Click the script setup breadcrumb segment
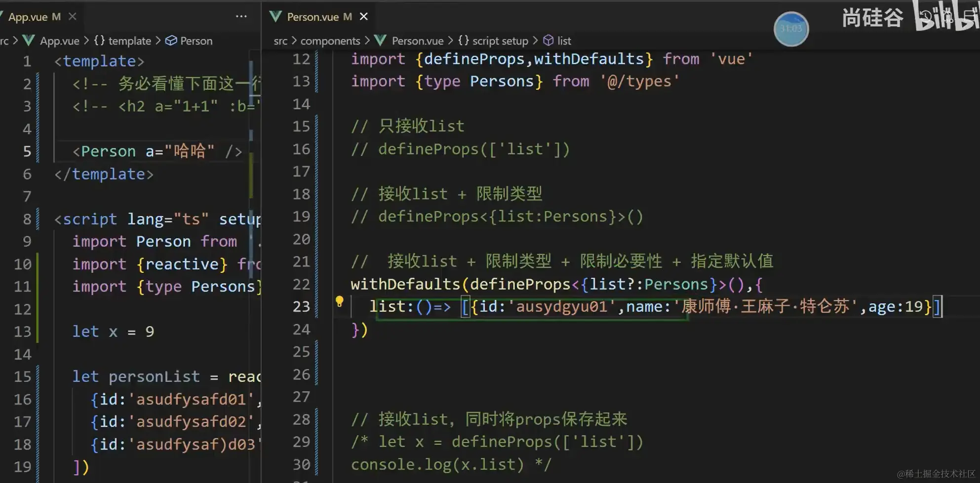This screenshot has width=980, height=483. click(500, 41)
